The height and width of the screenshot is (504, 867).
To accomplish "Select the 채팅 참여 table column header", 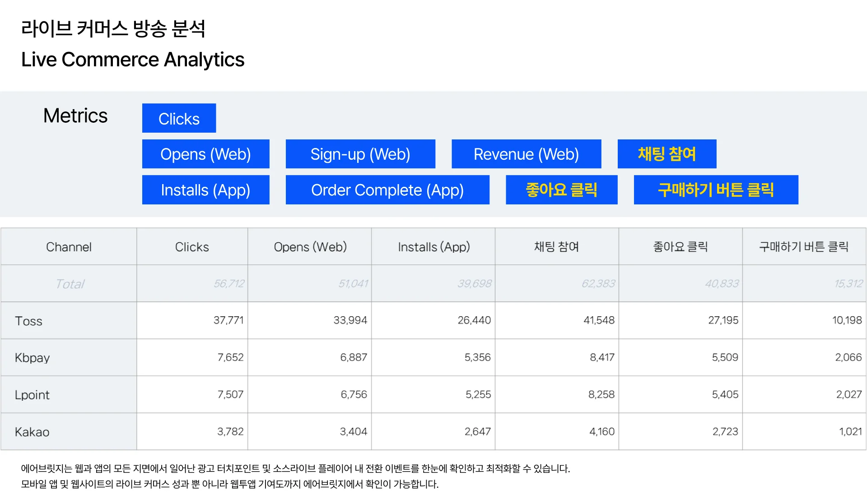I will 556,247.
